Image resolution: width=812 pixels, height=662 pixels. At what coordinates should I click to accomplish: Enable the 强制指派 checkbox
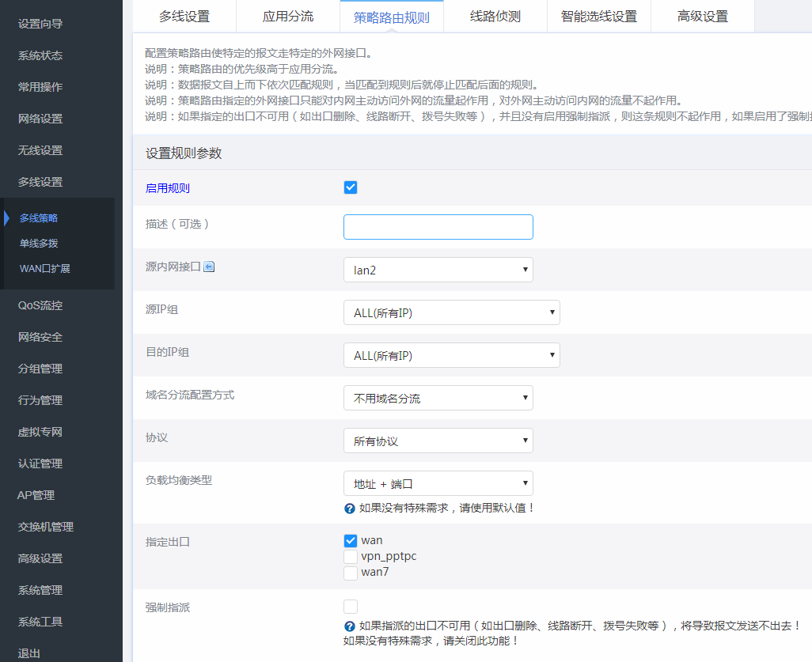coord(351,607)
